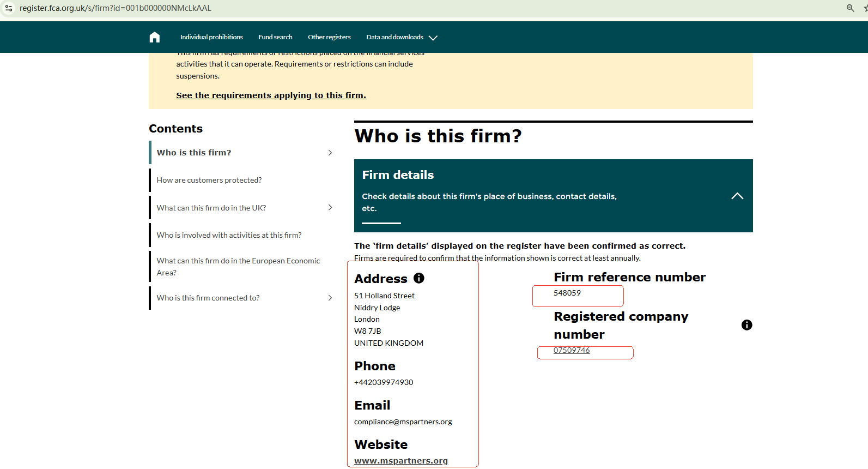Open registered company number 07509746 link
Image resolution: width=868 pixels, height=469 pixels.
tap(572, 350)
